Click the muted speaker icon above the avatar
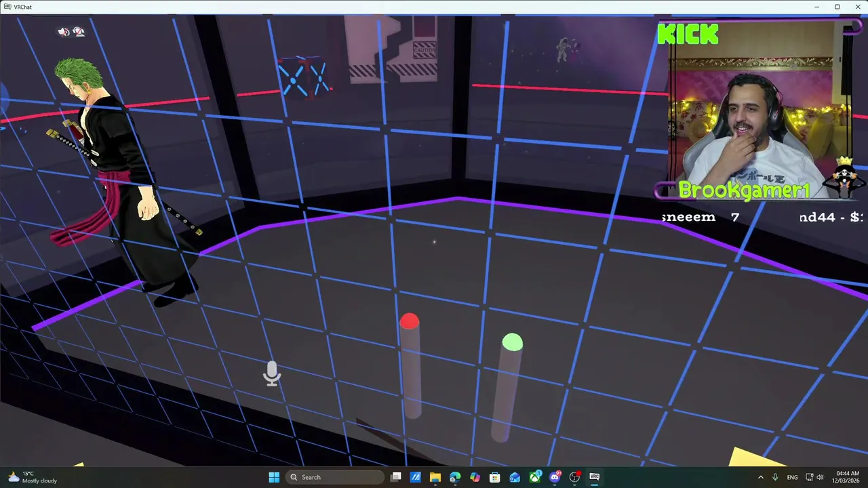Viewport: 868px width, 488px height. (x=63, y=32)
